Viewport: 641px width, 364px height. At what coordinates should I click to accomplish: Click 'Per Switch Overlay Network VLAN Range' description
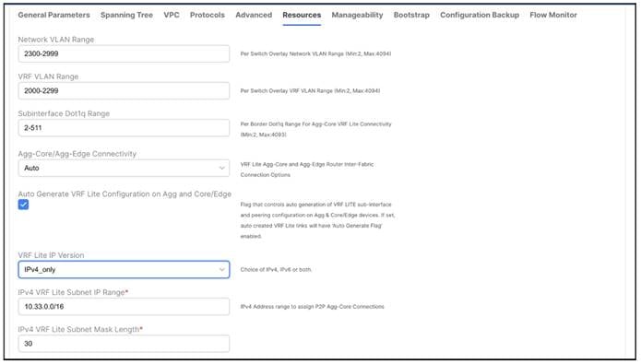coord(315,54)
